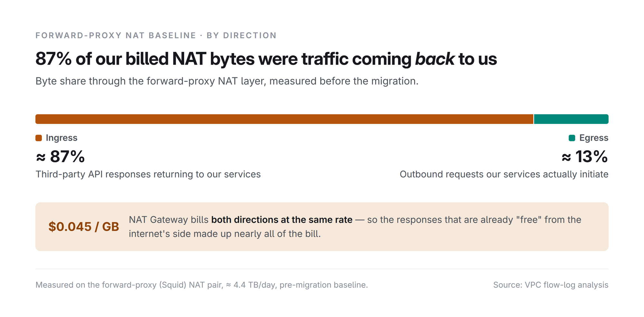Select the teal Egress bar segment

[571, 119]
